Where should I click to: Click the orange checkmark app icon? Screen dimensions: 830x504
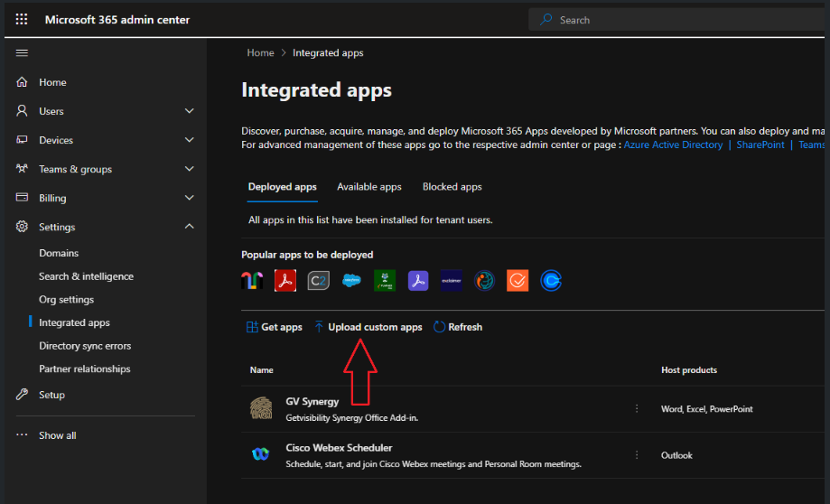click(x=517, y=281)
